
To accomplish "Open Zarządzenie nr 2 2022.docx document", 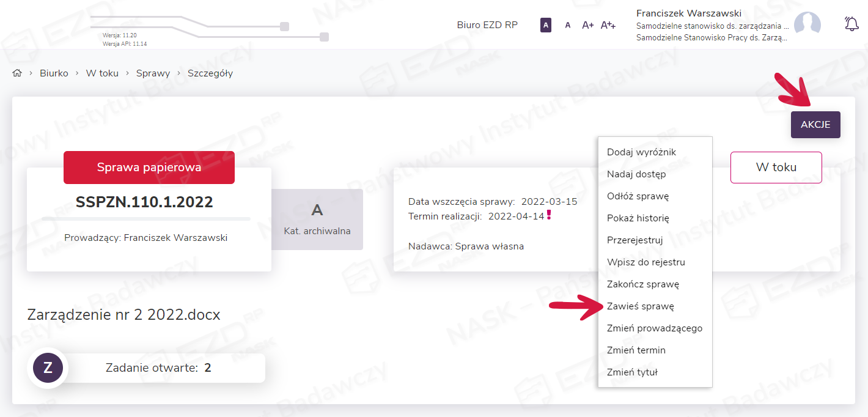I will [124, 315].
